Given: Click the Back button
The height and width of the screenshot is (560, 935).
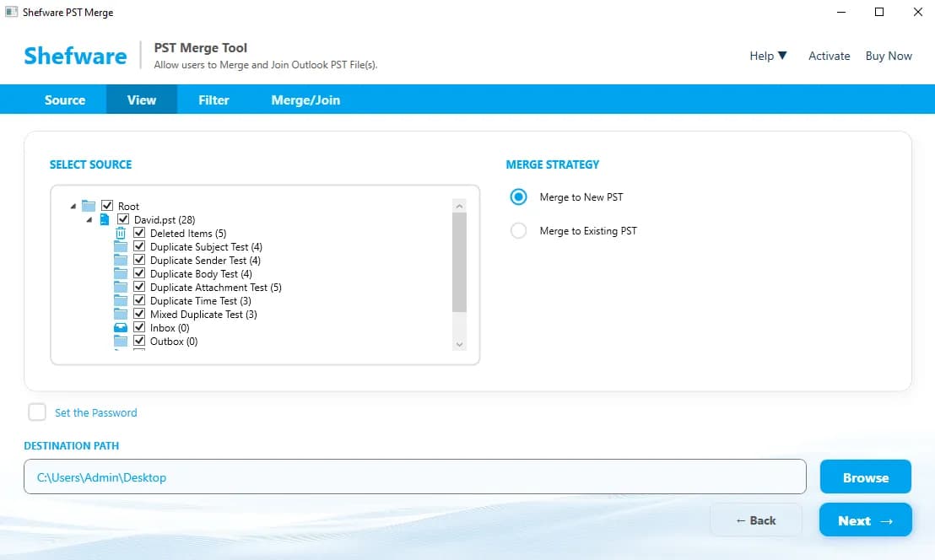Looking at the screenshot, I should 755,520.
